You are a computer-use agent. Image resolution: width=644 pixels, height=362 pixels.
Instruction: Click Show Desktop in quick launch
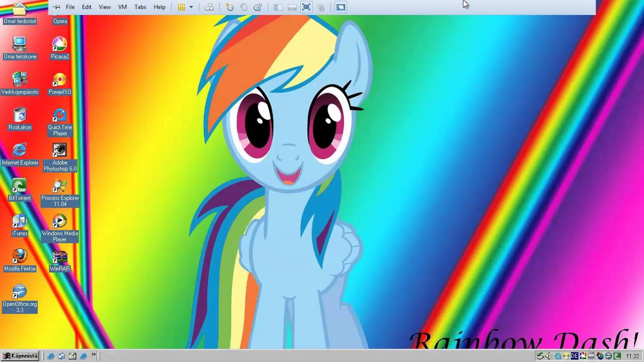click(x=72, y=356)
